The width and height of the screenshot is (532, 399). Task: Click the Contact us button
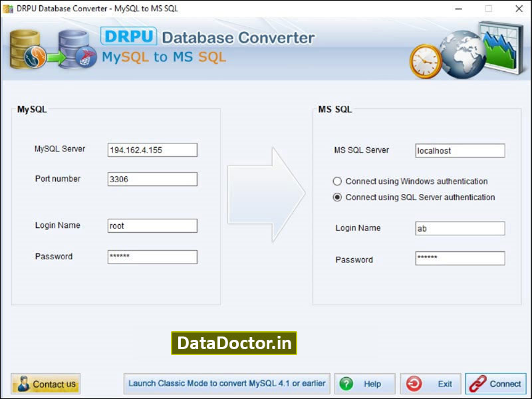45,384
